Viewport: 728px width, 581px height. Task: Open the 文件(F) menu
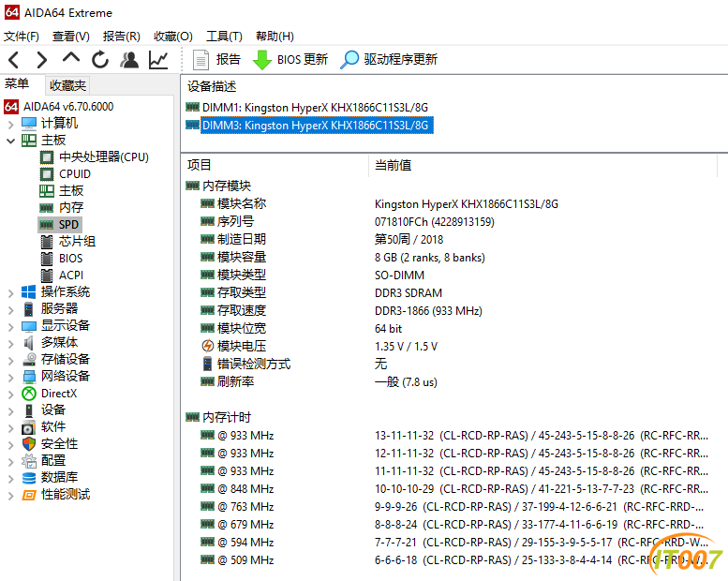click(x=22, y=37)
